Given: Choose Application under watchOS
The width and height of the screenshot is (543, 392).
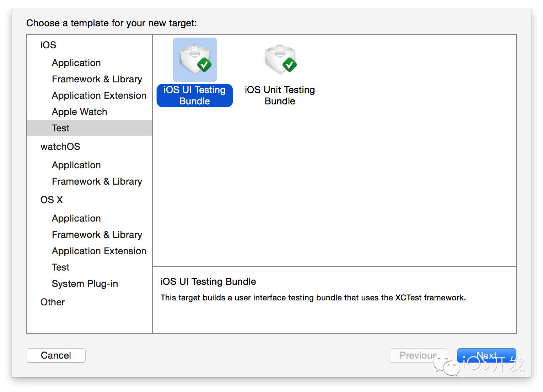Looking at the screenshot, I should tap(76, 165).
